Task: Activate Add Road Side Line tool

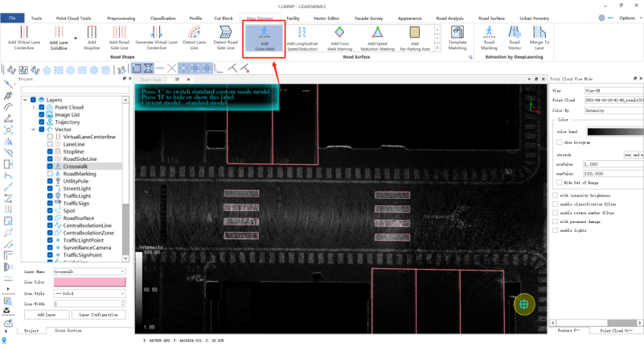Action: (x=119, y=38)
